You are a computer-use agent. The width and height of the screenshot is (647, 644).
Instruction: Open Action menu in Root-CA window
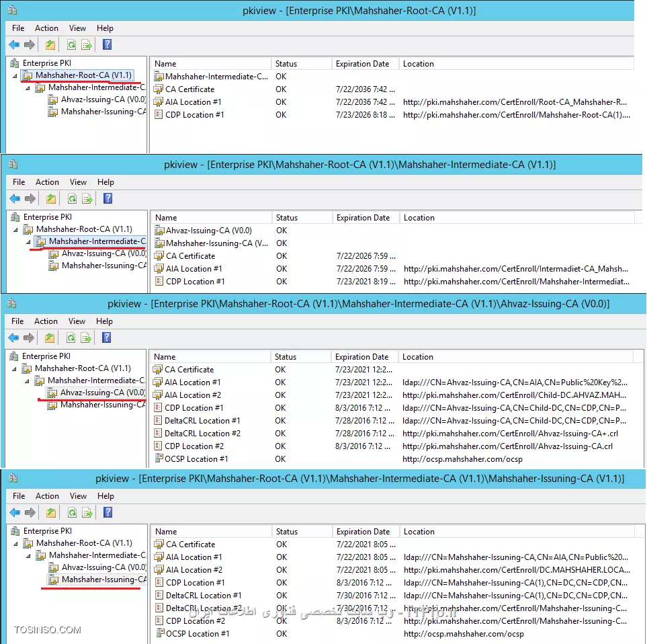click(46, 28)
